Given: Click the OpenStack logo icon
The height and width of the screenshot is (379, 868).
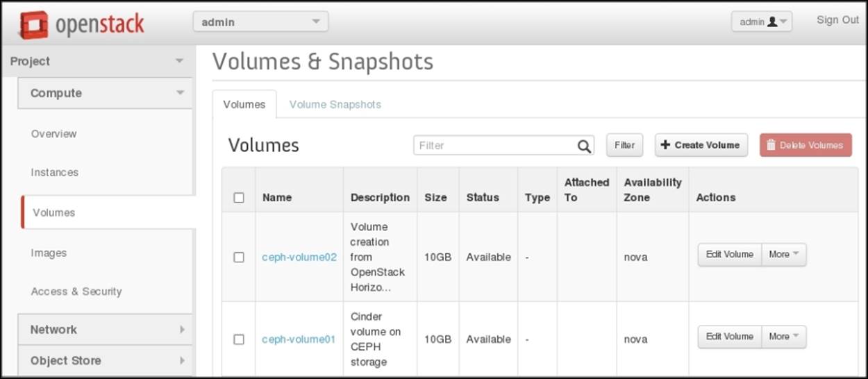Looking at the screenshot, I should tap(33, 24).
